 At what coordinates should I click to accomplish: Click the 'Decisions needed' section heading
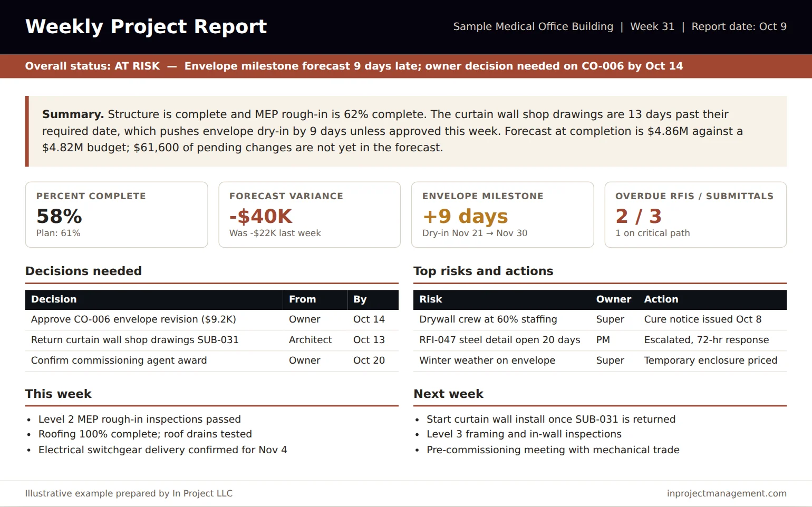[83, 271]
